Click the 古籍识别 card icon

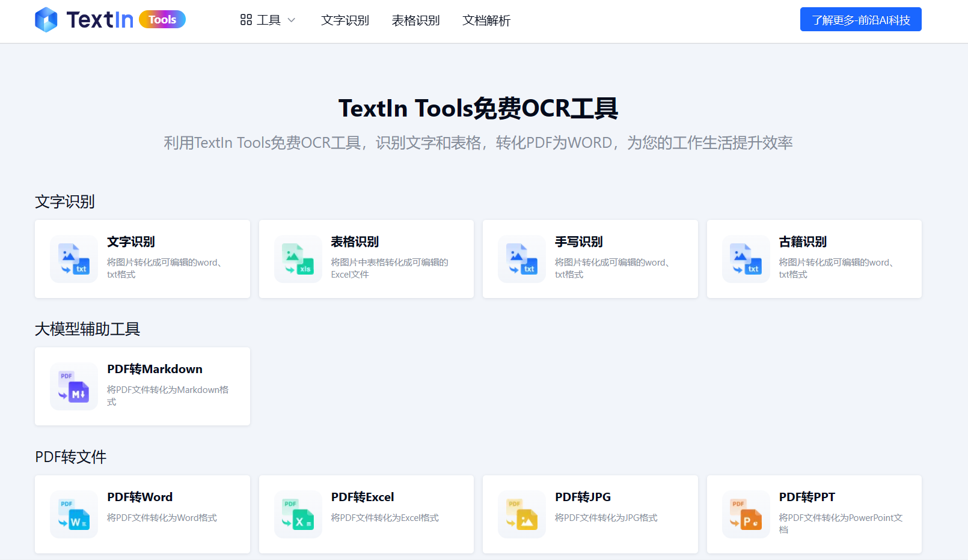click(x=746, y=259)
